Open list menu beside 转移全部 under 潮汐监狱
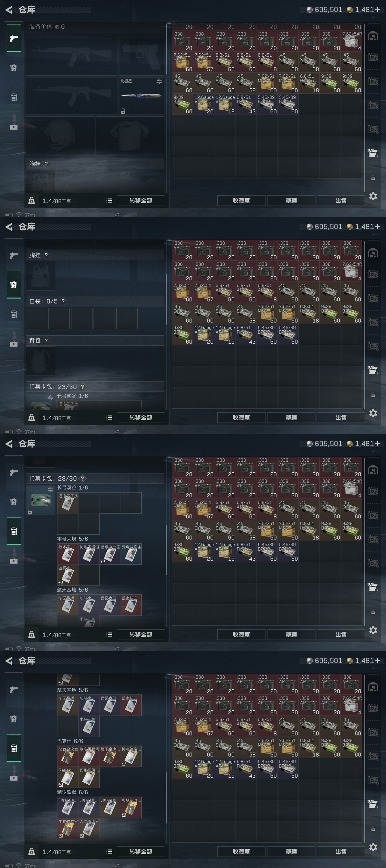386x868 pixels. (x=109, y=851)
